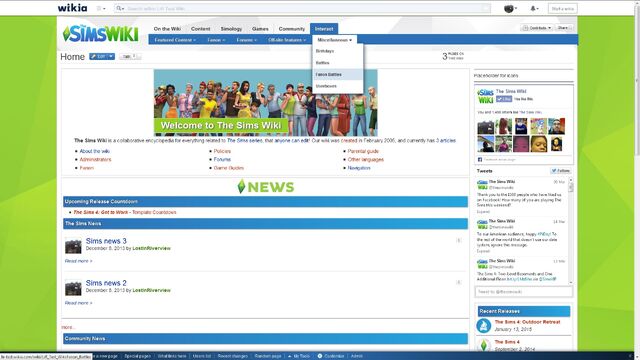Screen dimensions: 640x360
Task: Open the About the wiki link
Action: [x=95, y=151]
